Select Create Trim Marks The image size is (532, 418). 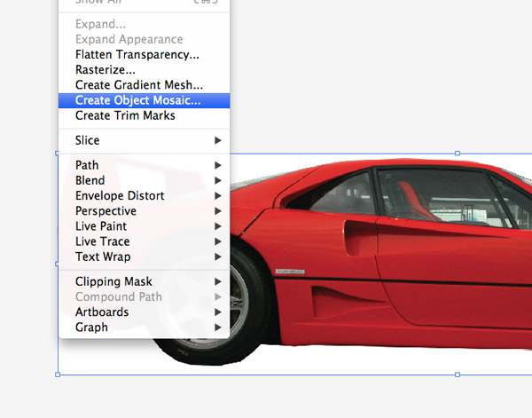125,115
